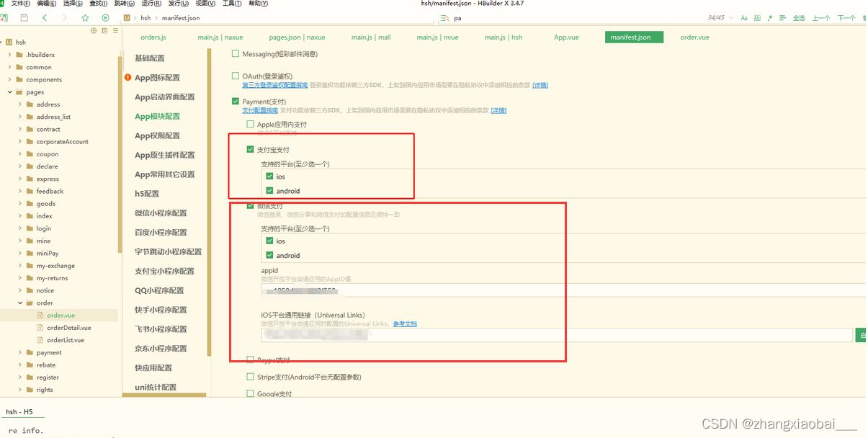Open the 发行(U) menu
Screen dimensions: 868x438
pos(178,4)
